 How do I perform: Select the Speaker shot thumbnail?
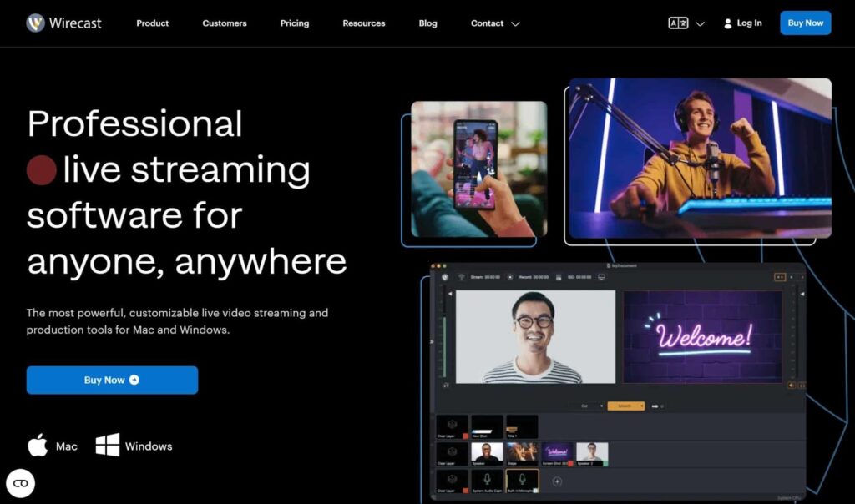pyautogui.click(x=487, y=454)
